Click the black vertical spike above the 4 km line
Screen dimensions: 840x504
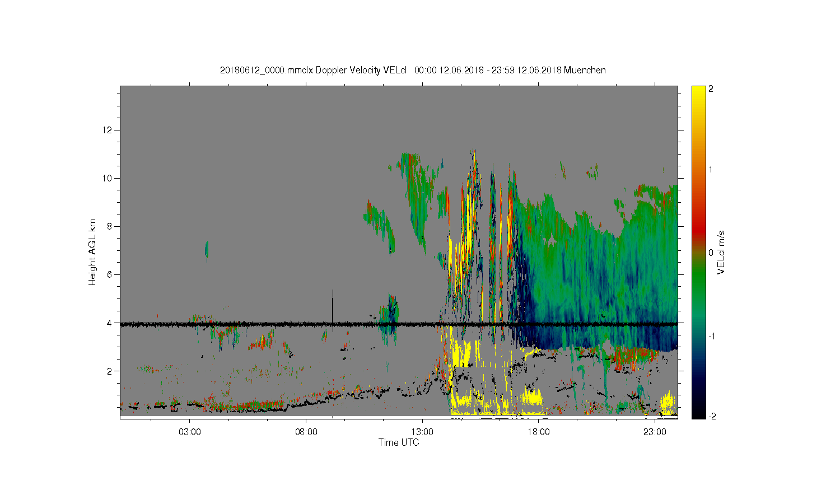333,305
